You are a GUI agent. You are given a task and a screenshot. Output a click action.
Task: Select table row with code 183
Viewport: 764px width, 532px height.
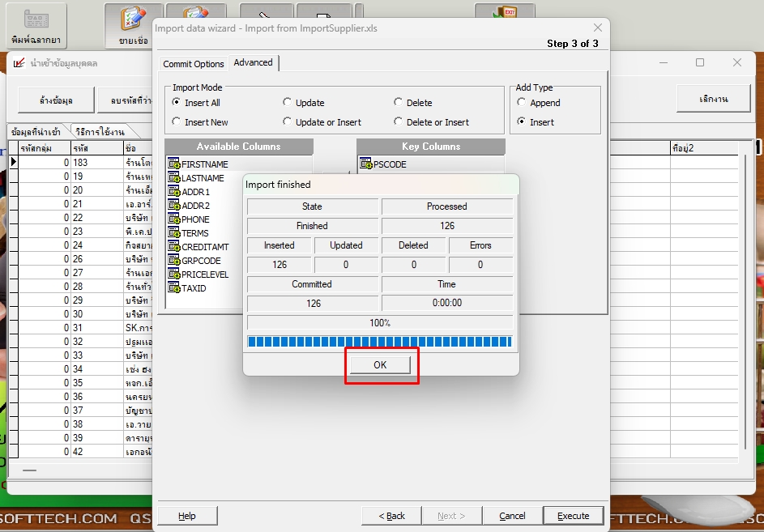pyautogui.click(x=81, y=163)
